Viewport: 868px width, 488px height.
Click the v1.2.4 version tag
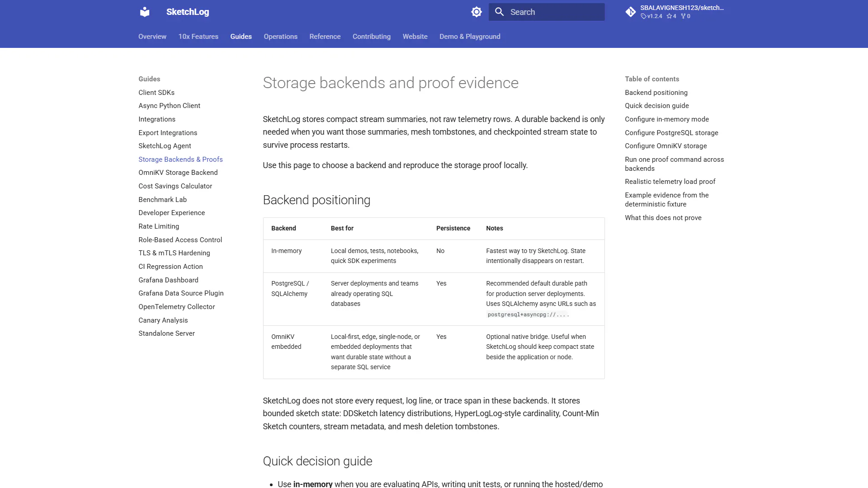pyautogui.click(x=651, y=16)
